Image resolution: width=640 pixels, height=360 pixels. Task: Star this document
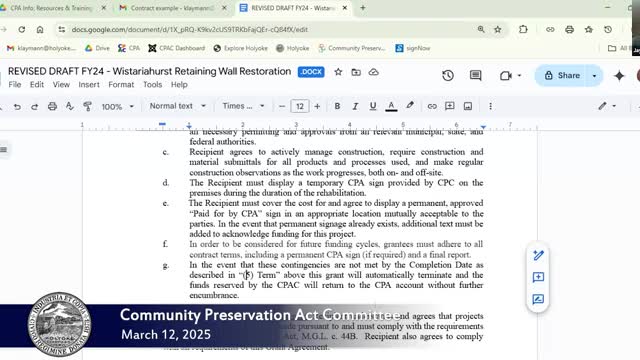tap(338, 72)
